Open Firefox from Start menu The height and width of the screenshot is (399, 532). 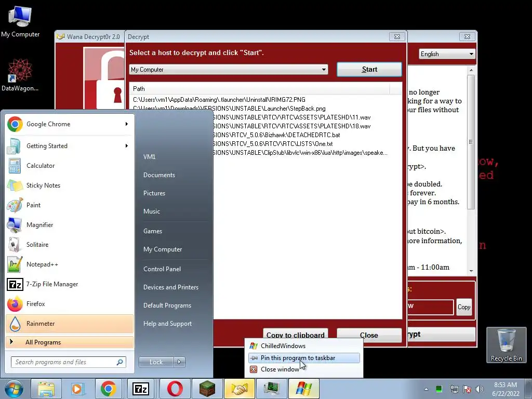click(70, 303)
